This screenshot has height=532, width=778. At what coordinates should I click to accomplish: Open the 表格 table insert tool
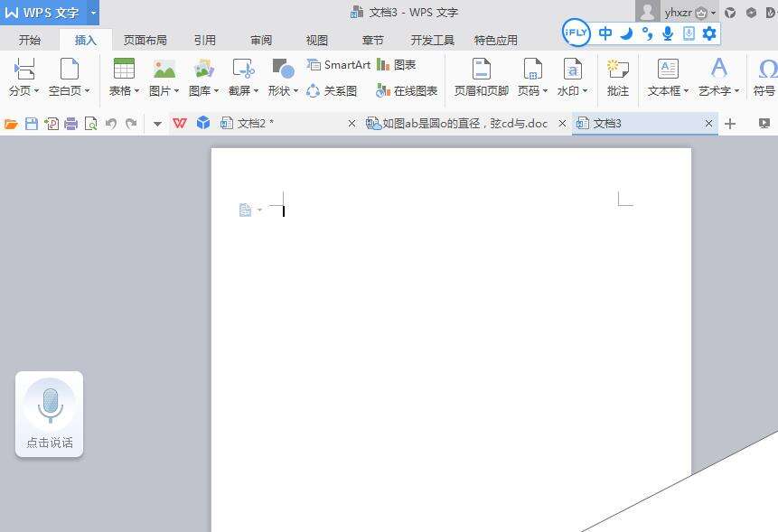tap(124, 69)
